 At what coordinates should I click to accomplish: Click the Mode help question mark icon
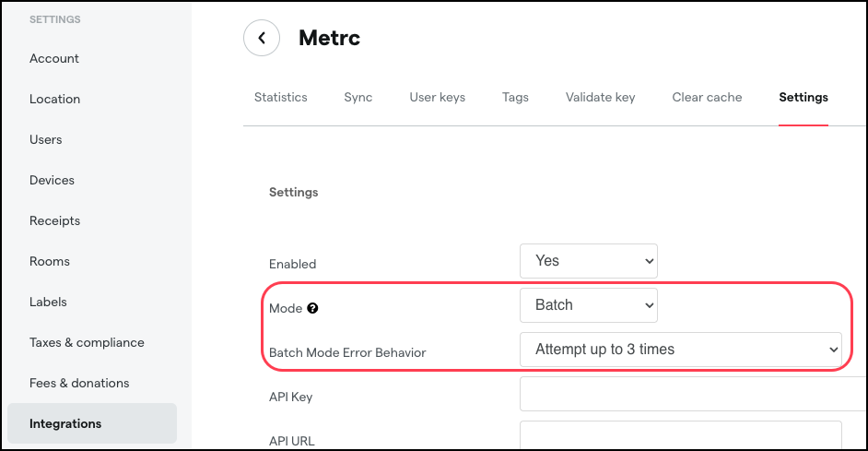pyautogui.click(x=312, y=308)
